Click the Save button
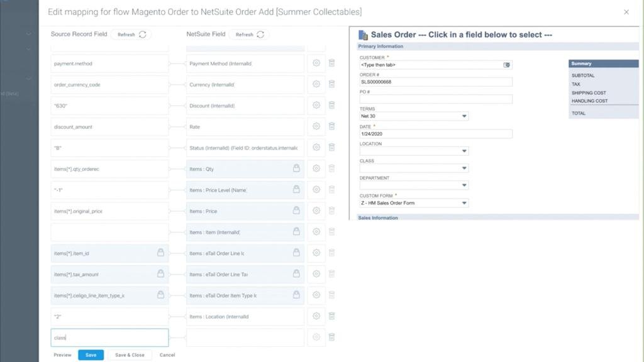 91,355
